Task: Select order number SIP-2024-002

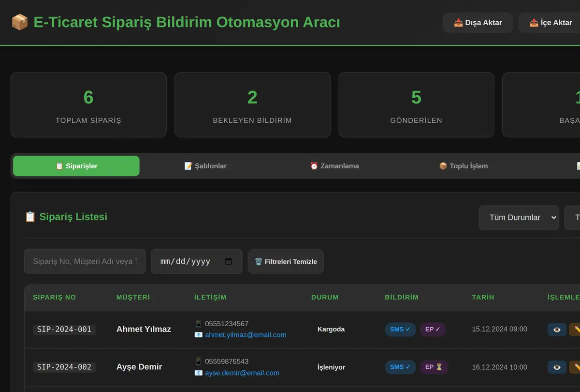Action: (x=64, y=367)
